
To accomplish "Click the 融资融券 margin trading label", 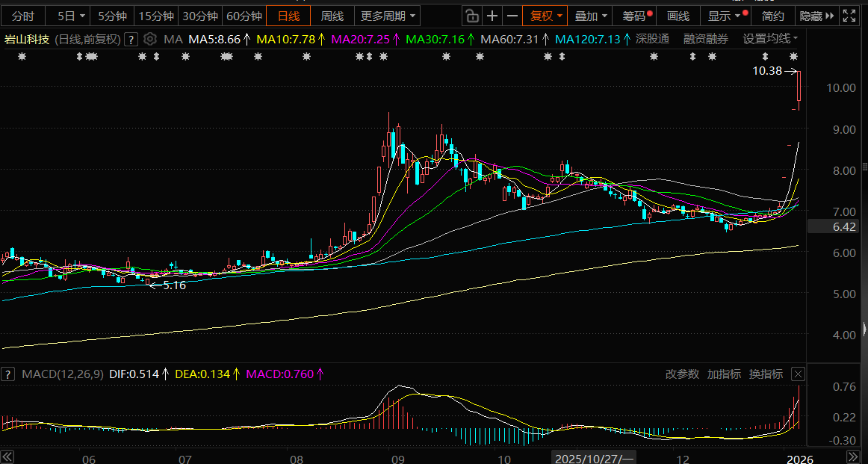I will point(705,39).
